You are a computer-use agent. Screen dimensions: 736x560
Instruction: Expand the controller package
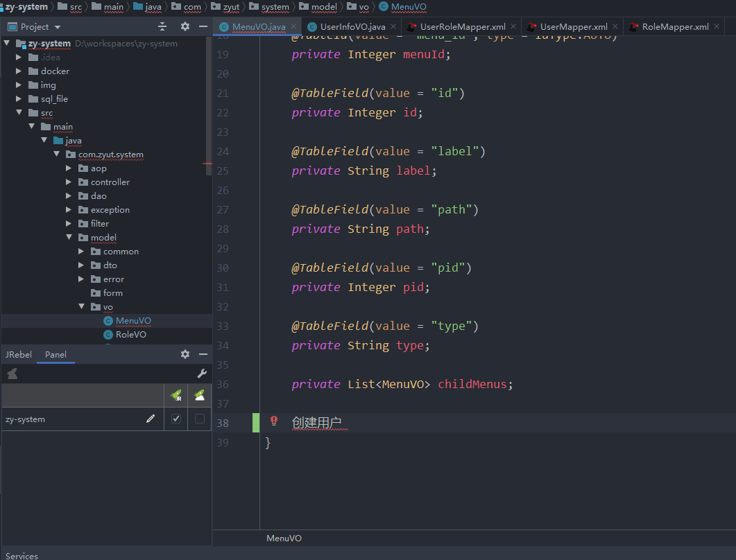(x=69, y=182)
